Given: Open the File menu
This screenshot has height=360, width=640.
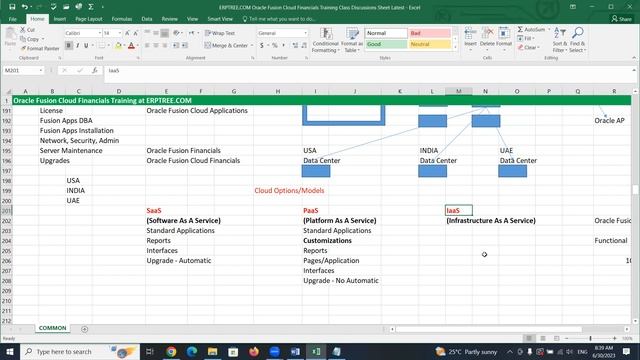Looking at the screenshot, I should point(13,19).
